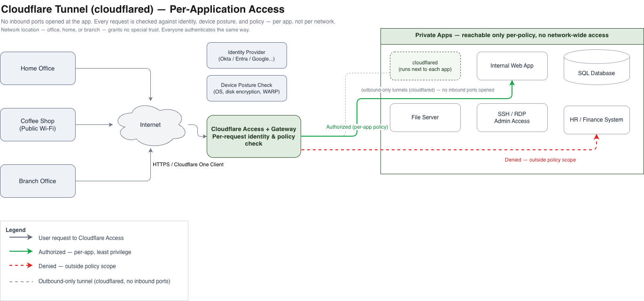Click the 'outbound-only tunnels (cloudflared)' caption

(427, 90)
